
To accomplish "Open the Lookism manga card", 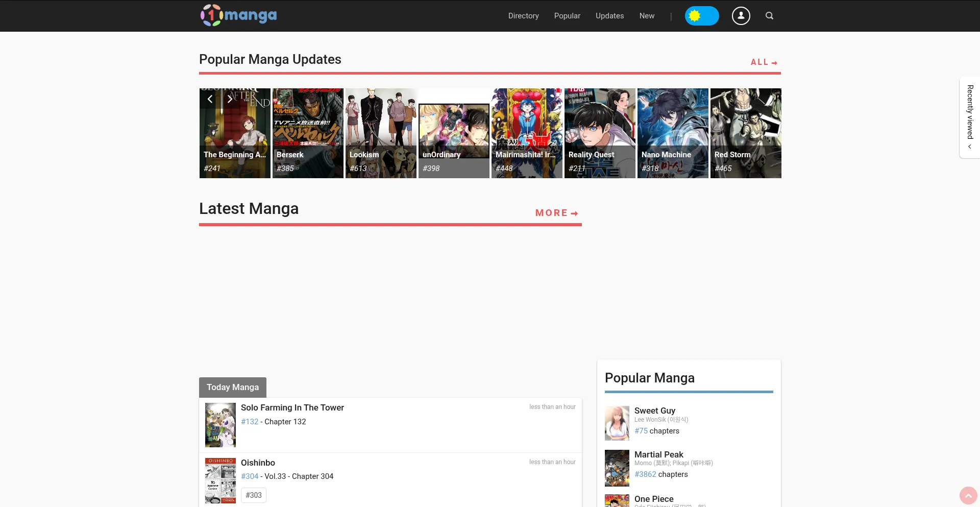I will pyautogui.click(x=381, y=133).
